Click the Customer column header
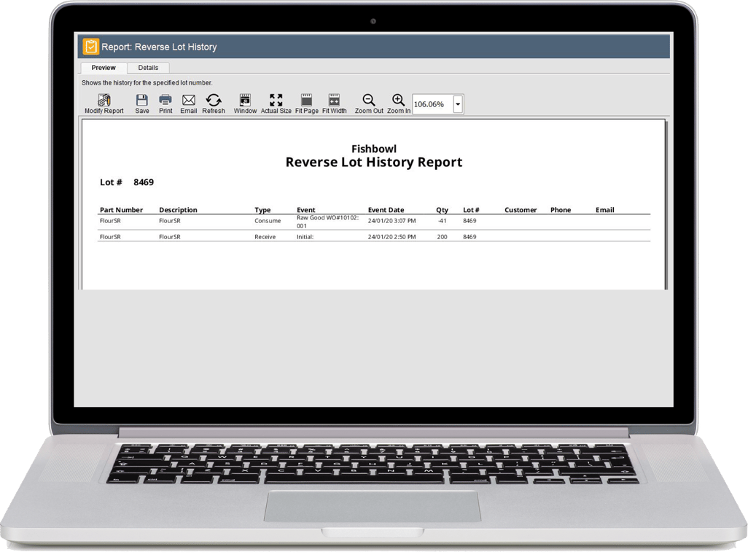The width and height of the screenshot is (748, 560). (521, 210)
